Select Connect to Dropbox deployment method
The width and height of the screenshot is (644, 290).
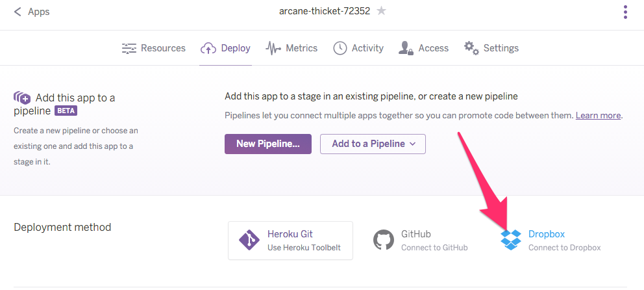[x=563, y=241]
